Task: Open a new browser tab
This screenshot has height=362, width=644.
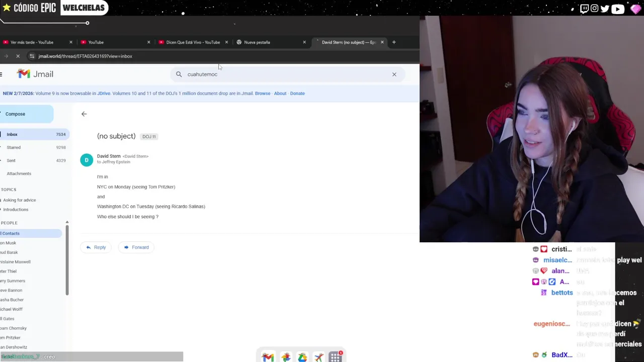Action: coord(394,42)
